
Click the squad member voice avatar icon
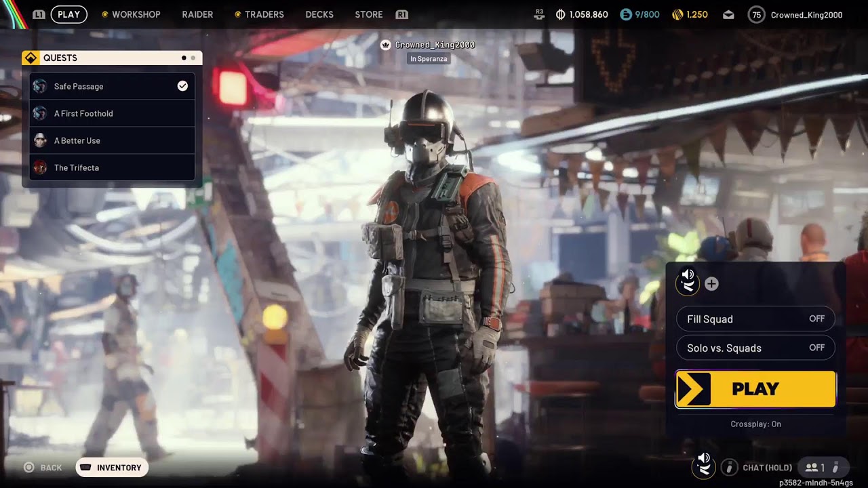click(688, 281)
